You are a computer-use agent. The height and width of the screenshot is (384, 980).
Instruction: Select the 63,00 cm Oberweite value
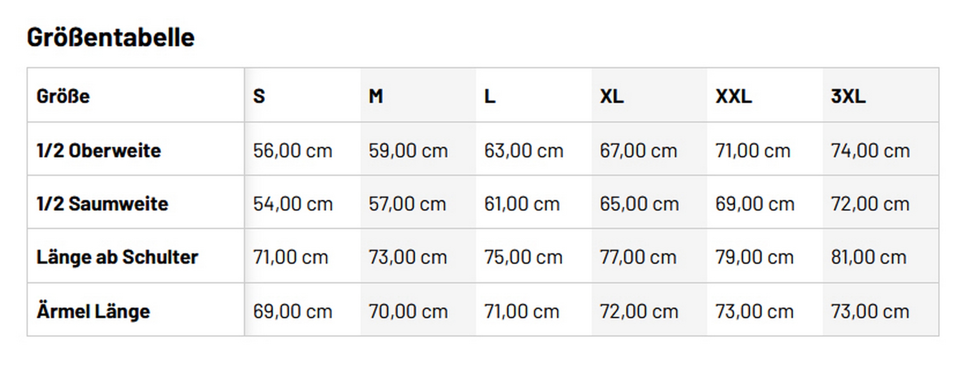pyautogui.click(x=523, y=150)
